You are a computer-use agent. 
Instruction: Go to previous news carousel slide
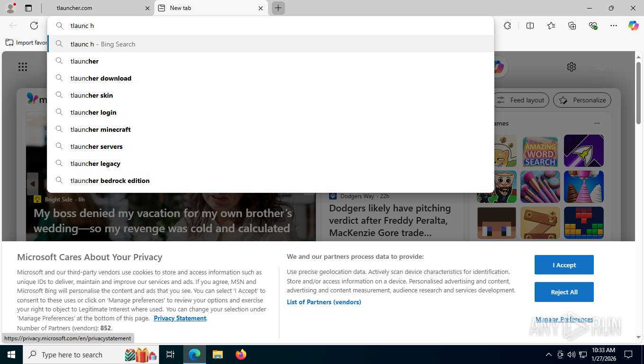[x=33, y=184]
